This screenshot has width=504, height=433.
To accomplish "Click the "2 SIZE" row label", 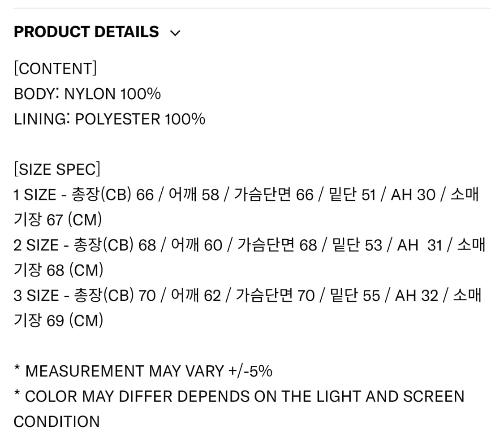I will click(x=36, y=245).
